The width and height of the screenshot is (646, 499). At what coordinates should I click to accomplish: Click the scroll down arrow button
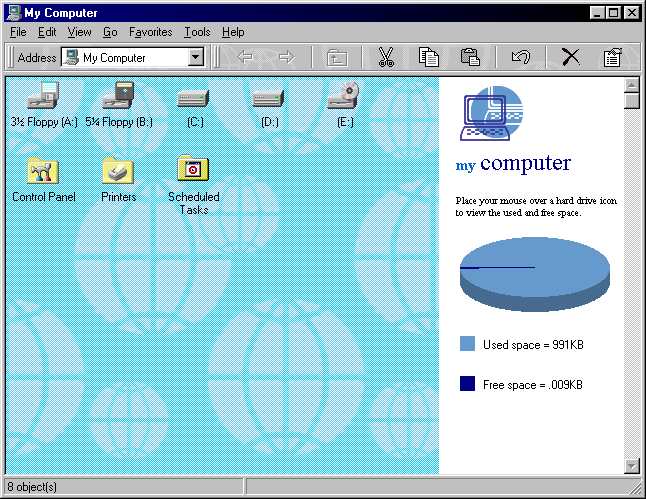pos(632,466)
